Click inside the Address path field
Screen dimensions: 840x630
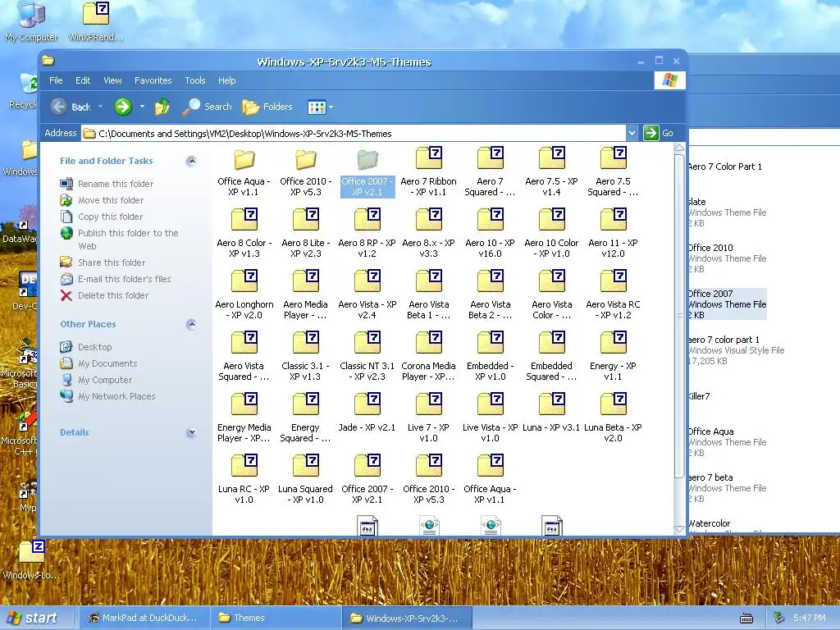click(354, 134)
